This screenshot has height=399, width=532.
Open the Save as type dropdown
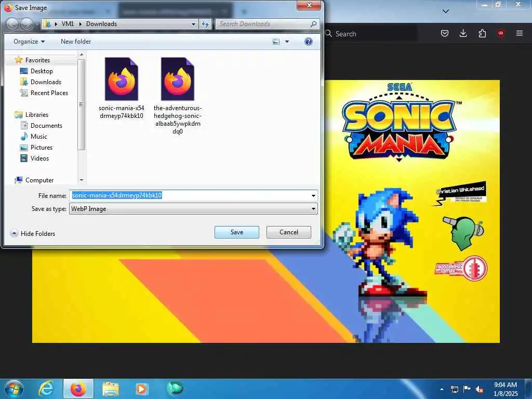pos(193,209)
